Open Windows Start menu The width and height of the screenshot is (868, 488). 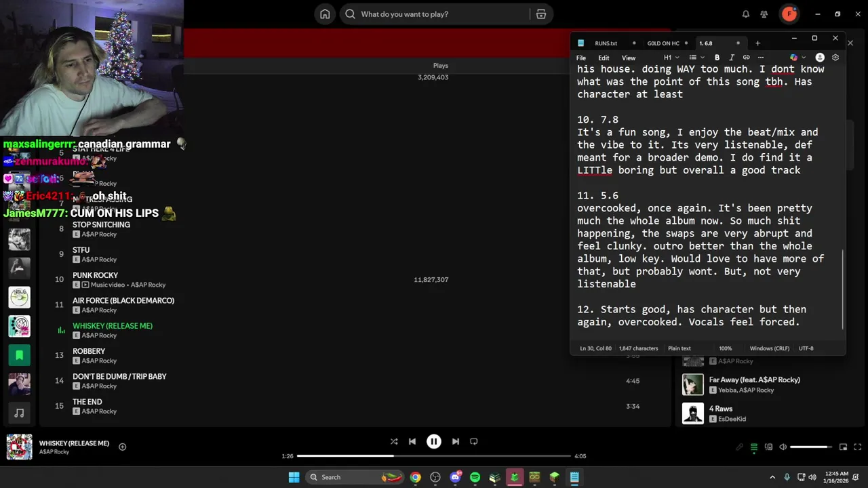(x=294, y=477)
